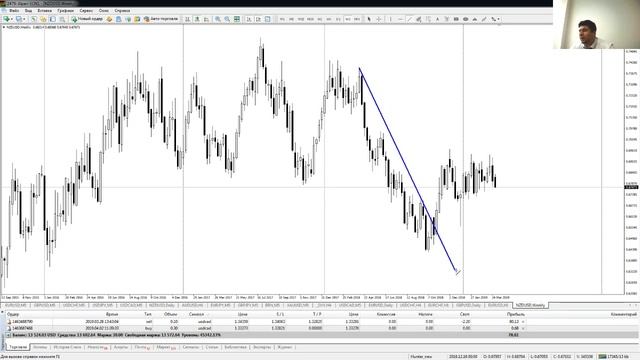
Task: Toggle the Market Watch window icon
Action: pos(34,19)
